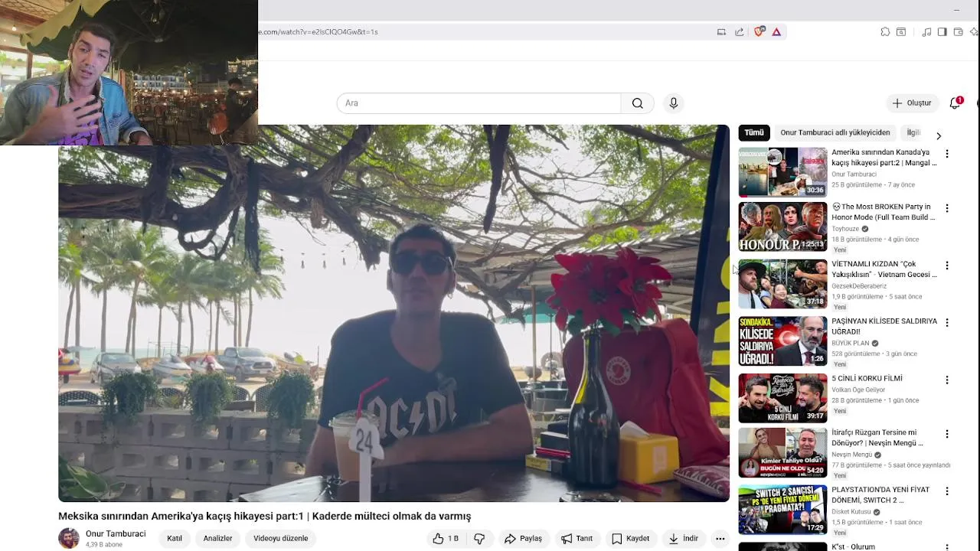Screen dimensions: 980x551
Task: Open Volkan Öge Geliyor channel link
Action: (858, 390)
